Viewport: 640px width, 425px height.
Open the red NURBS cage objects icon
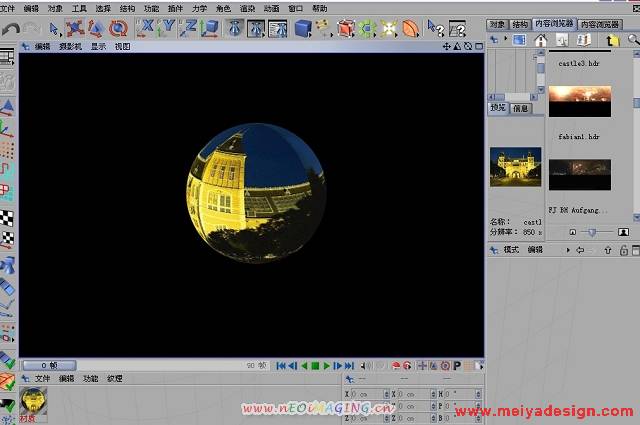(346, 29)
